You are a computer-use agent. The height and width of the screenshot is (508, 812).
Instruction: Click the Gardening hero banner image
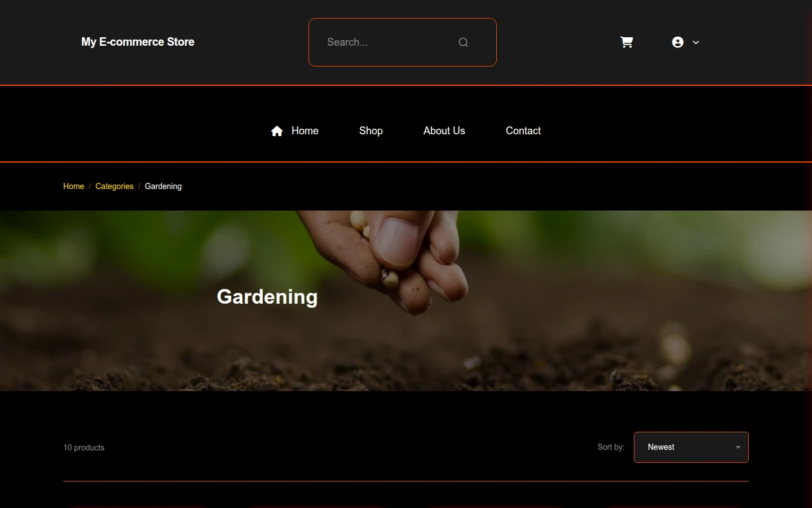click(x=406, y=301)
